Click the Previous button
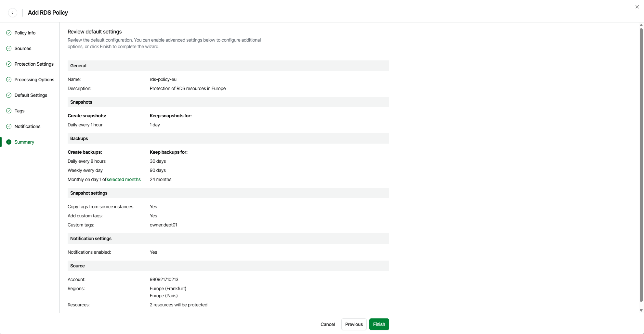This screenshot has width=644, height=334. (x=354, y=324)
